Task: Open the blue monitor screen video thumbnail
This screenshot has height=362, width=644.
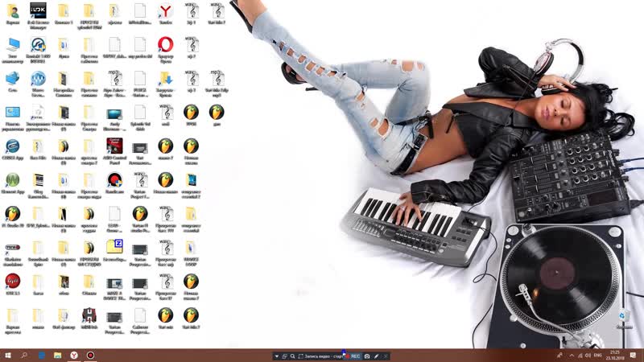Action: [114, 113]
